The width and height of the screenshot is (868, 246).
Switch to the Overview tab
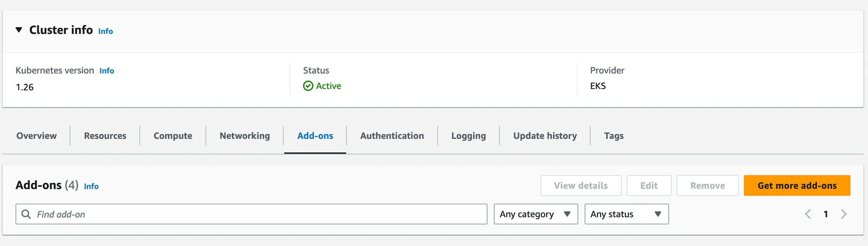coord(36,136)
